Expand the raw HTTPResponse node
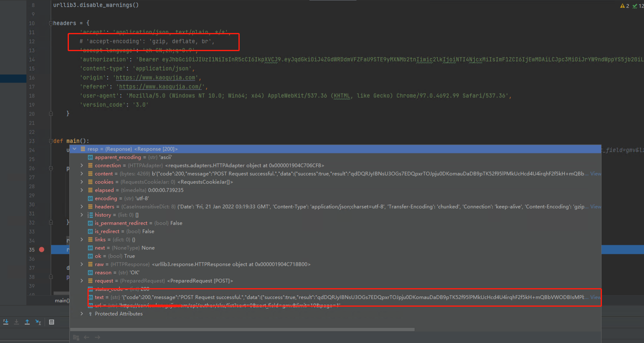644x343 pixels. point(82,264)
